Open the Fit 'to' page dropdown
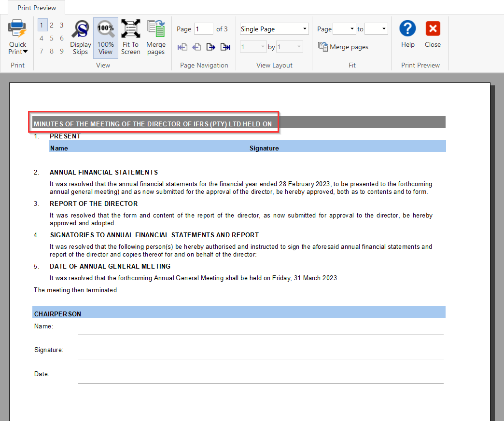The image size is (504, 421). [x=384, y=29]
